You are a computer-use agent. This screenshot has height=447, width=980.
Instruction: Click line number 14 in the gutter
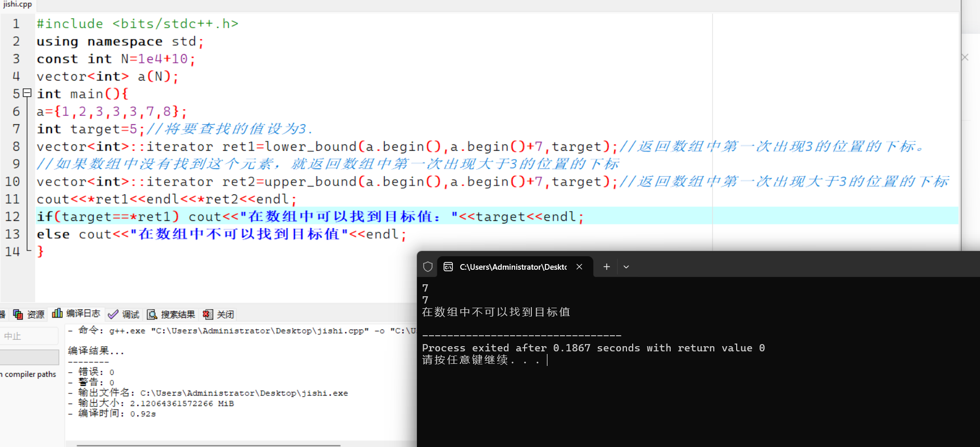(12, 252)
